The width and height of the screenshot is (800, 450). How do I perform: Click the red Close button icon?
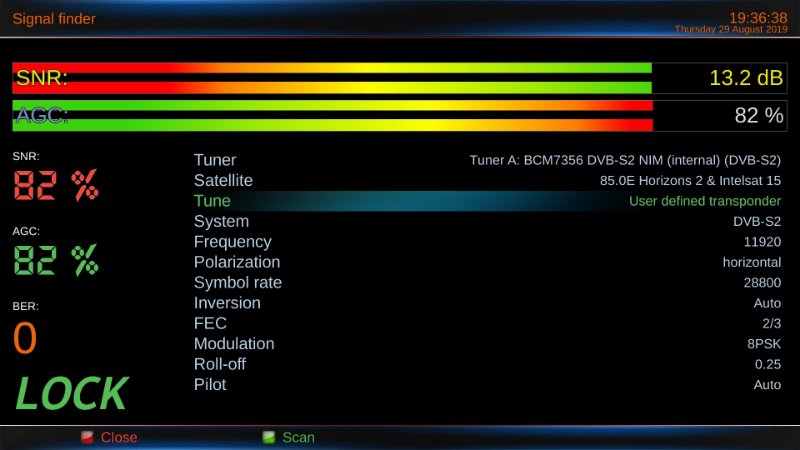point(87,437)
